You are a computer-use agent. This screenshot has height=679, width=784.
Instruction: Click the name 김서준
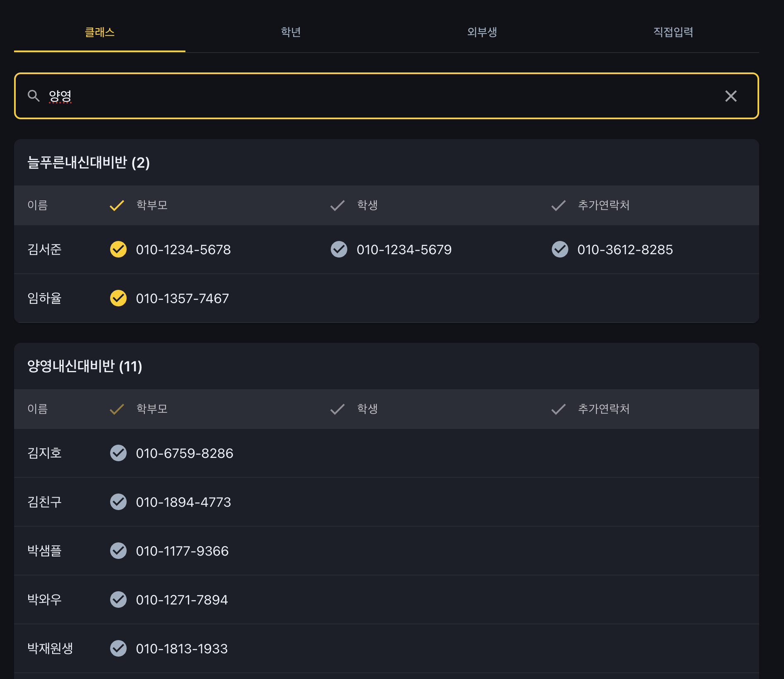pyautogui.click(x=44, y=249)
